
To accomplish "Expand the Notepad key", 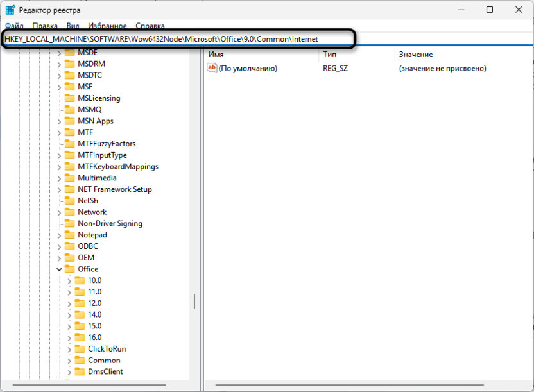I will click(x=59, y=235).
